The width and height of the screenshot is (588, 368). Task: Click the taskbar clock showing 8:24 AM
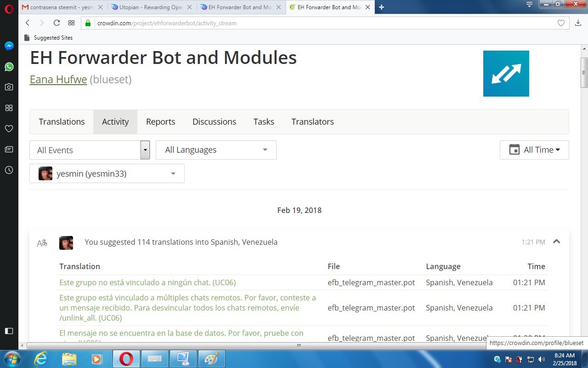pyautogui.click(x=565, y=359)
